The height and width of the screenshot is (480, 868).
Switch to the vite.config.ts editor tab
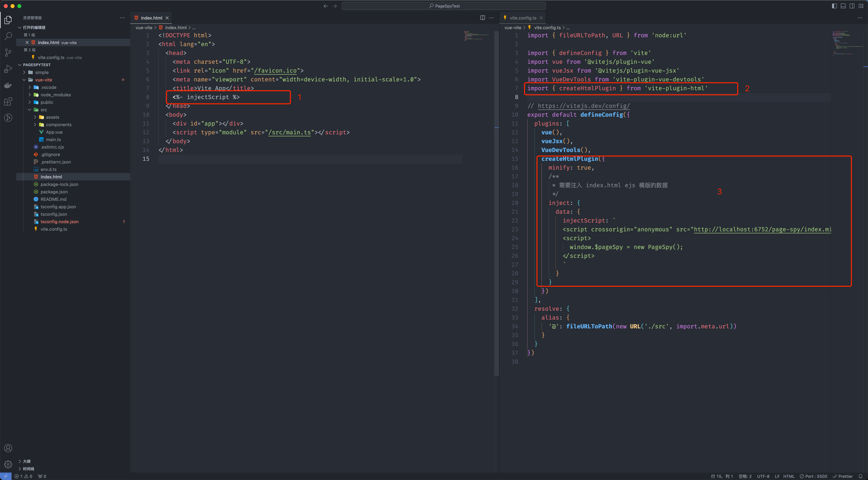[523, 18]
